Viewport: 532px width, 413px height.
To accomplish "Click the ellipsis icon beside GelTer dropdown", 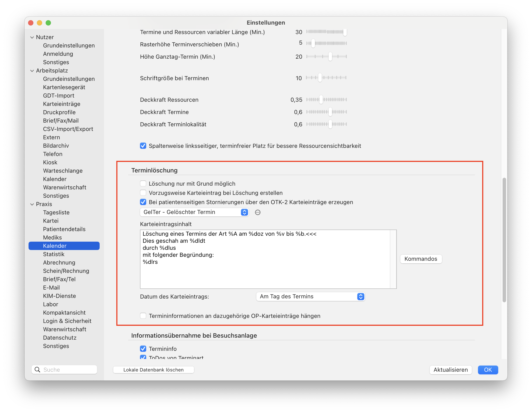I will click(x=258, y=212).
